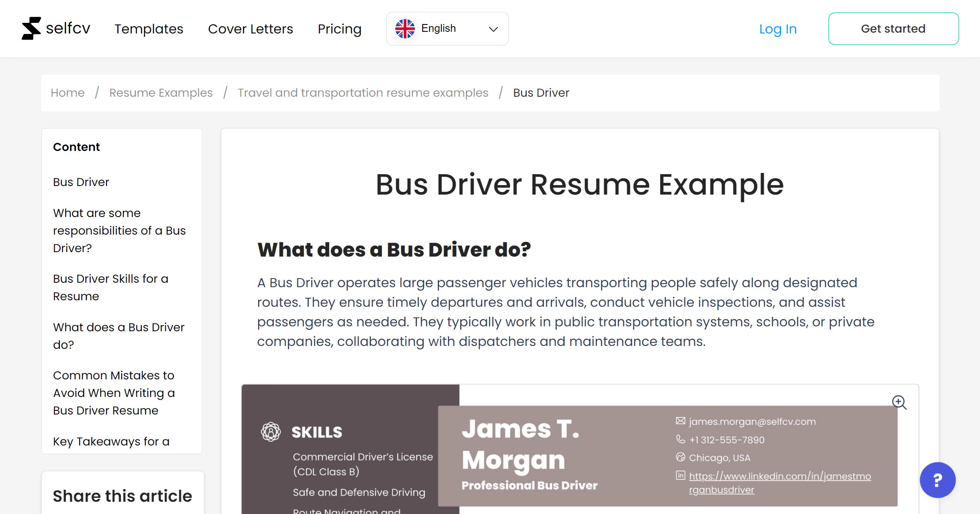Click the email envelope icon in resume
Image resolution: width=980 pixels, height=514 pixels.
click(x=680, y=421)
